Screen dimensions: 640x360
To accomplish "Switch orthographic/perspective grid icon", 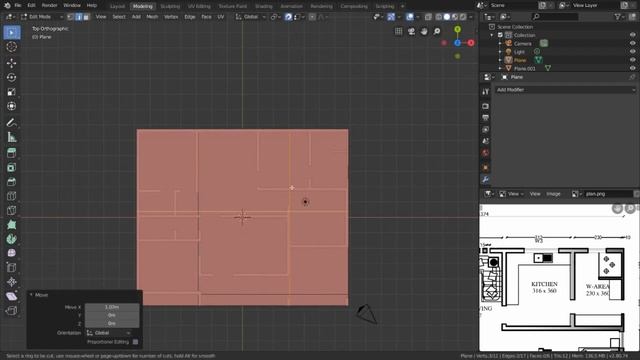I will pyautogui.click(x=399, y=31).
